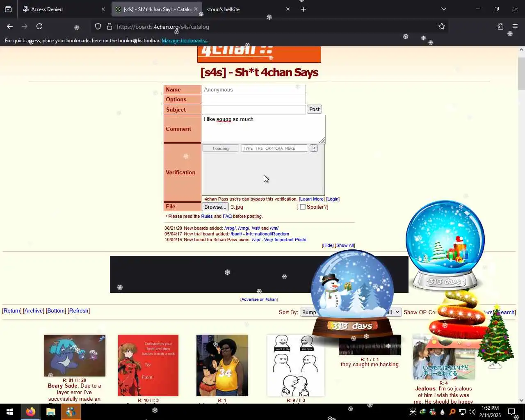Open the list all tabs dropdown
Viewport: 525px width, 420px height.
point(443,9)
